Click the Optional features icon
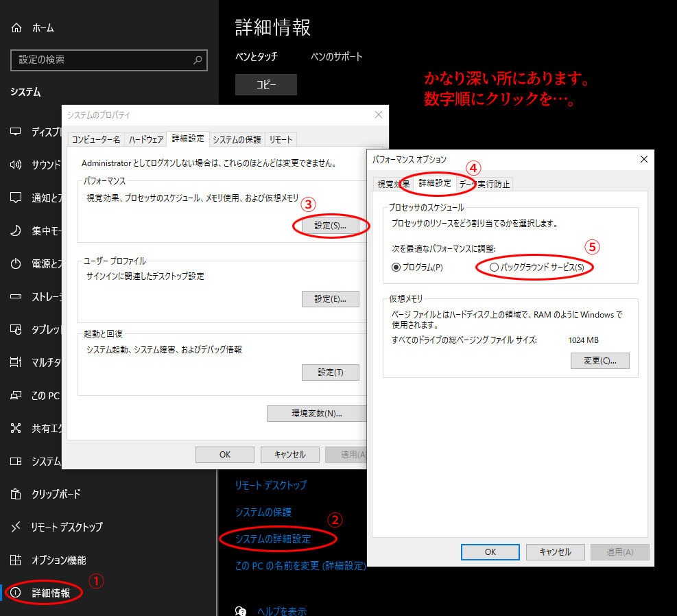677x616 pixels. point(16,560)
